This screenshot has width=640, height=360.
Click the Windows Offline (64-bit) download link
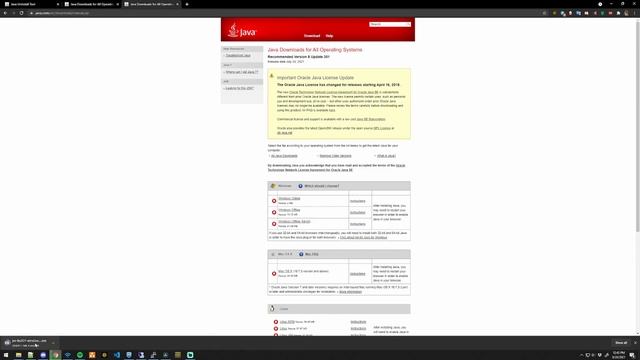tap(294, 221)
